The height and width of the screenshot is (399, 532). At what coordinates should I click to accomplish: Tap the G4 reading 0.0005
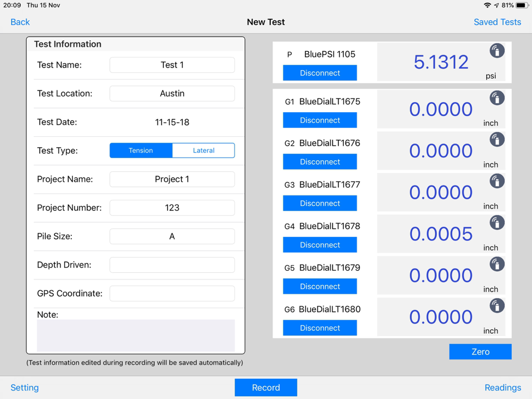(440, 234)
